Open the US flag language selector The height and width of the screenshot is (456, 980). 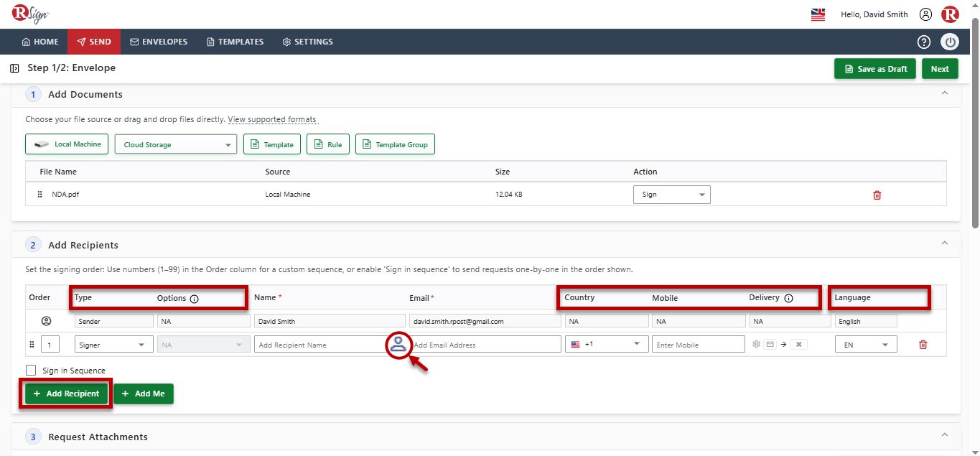pos(818,14)
